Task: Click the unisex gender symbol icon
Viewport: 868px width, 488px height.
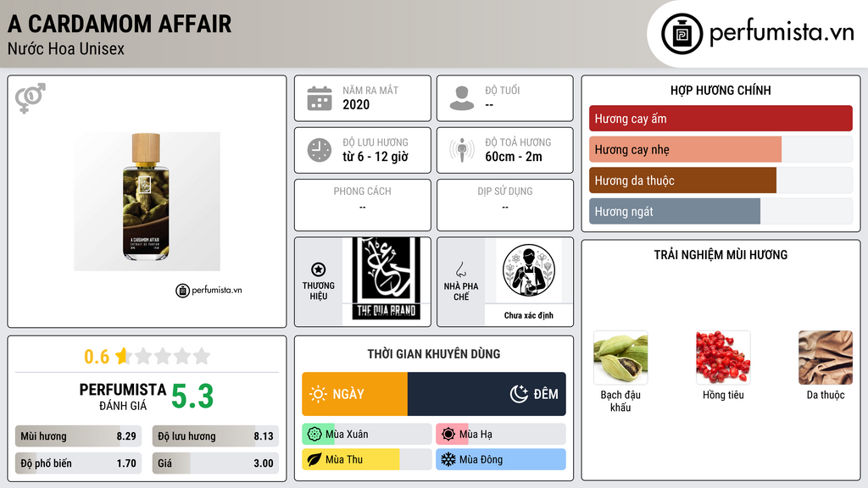Action: coord(31,98)
